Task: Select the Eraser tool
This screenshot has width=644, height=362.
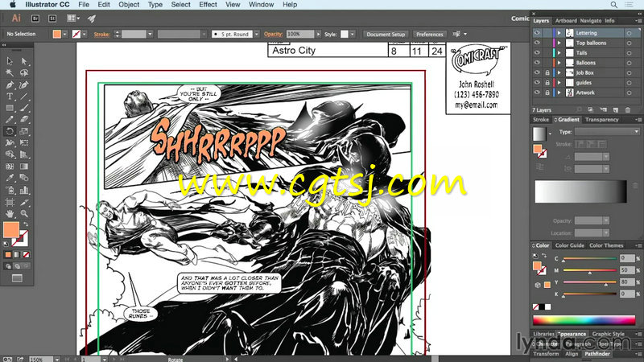Action: pos(24,119)
